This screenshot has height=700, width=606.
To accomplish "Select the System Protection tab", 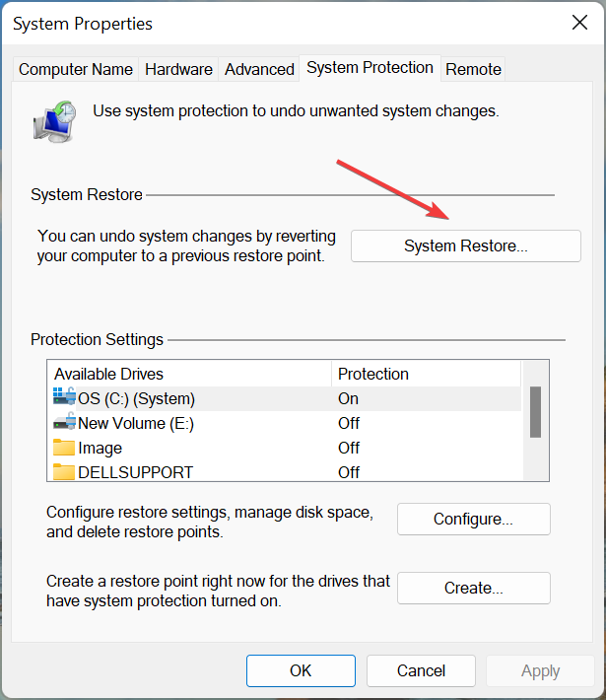I will pos(370,68).
